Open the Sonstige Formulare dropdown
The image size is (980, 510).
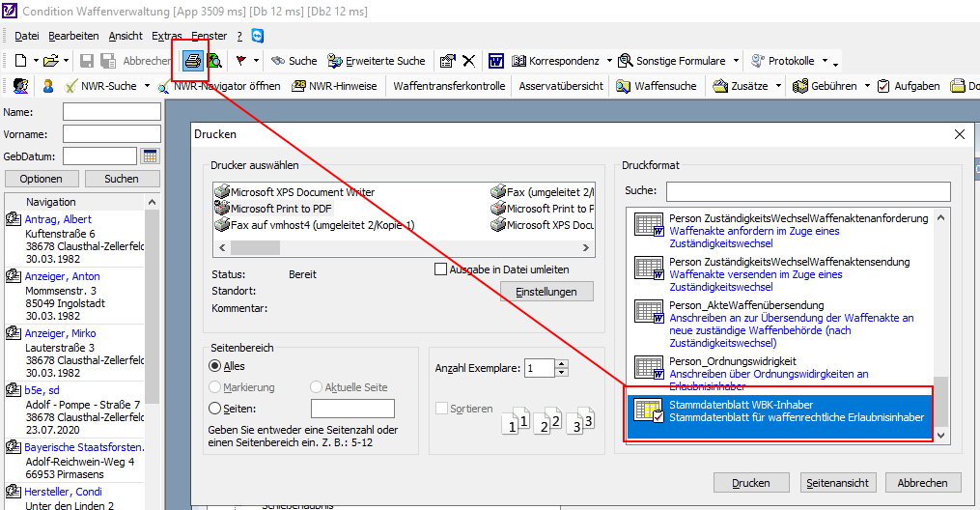[x=736, y=61]
